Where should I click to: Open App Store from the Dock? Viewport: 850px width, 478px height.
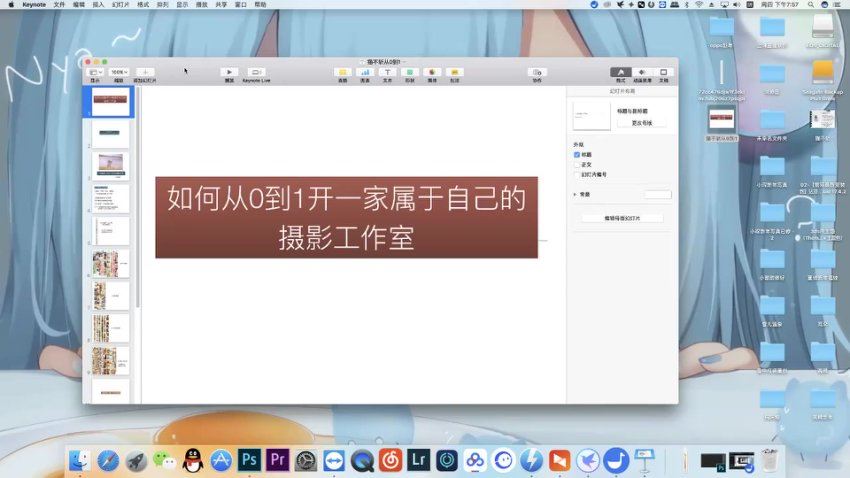[x=221, y=461]
